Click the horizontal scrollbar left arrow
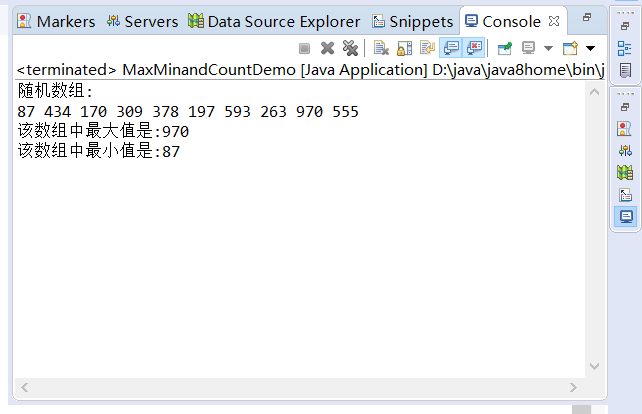This screenshot has width=642, height=414. point(25,387)
